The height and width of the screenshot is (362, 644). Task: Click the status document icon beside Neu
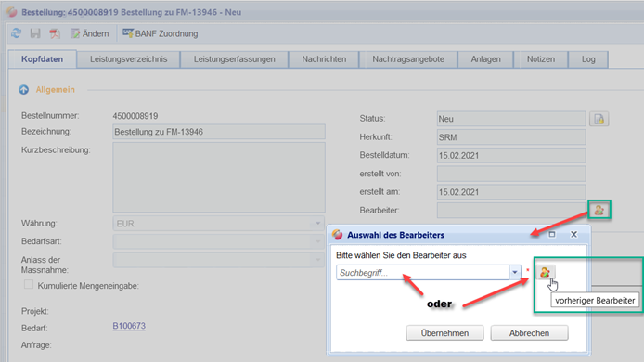(599, 119)
